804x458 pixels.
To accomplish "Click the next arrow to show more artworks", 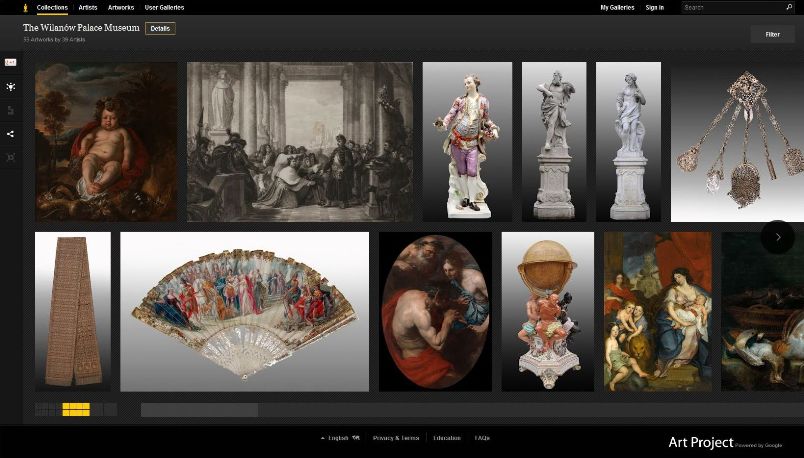I will [x=778, y=237].
